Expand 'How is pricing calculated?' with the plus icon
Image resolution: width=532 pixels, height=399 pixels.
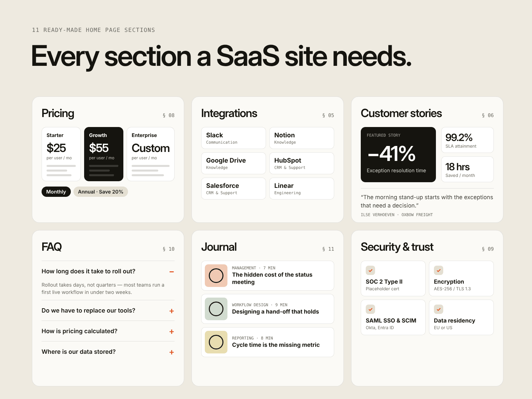tap(172, 332)
